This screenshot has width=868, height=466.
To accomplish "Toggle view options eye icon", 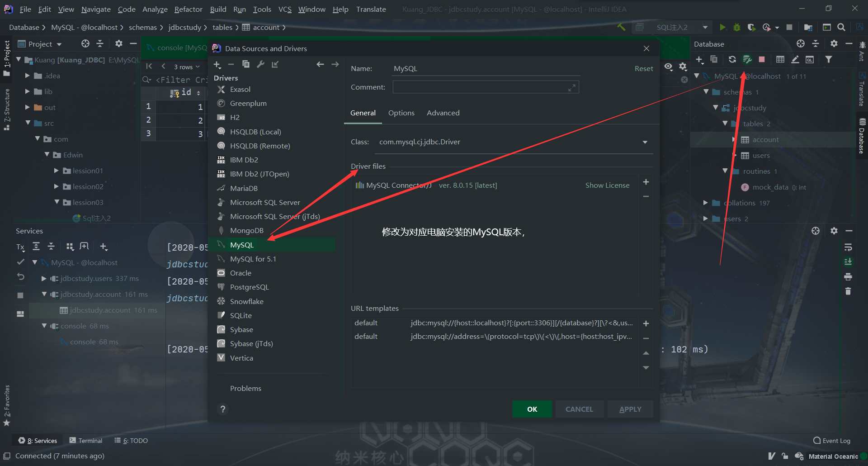I will click(668, 67).
